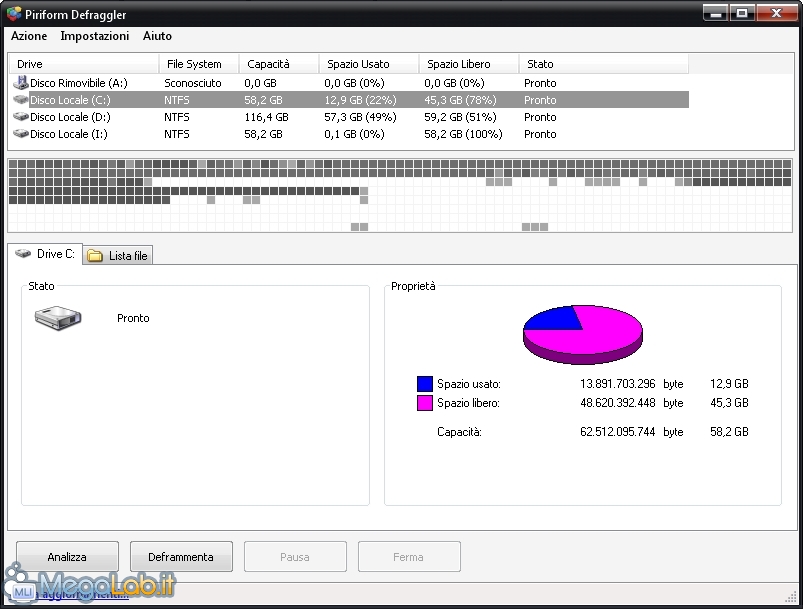Click the blue Spazio usato color swatch

click(425, 384)
